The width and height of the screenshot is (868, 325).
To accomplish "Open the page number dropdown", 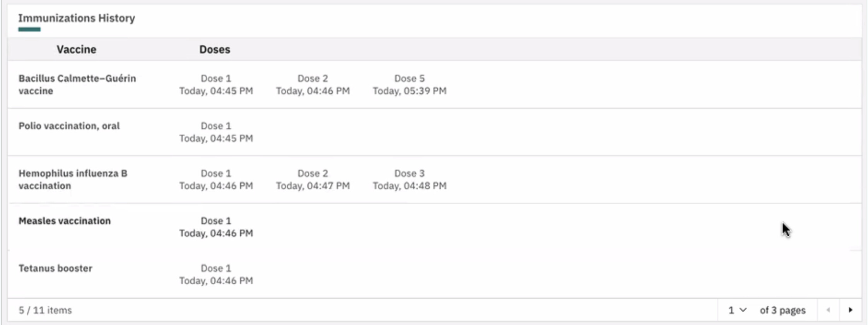I will tap(737, 310).
